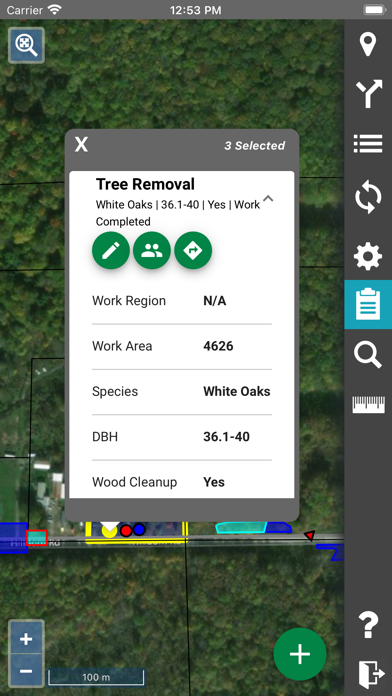Select the red circle map marker
The height and width of the screenshot is (696, 392).
tap(126, 530)
